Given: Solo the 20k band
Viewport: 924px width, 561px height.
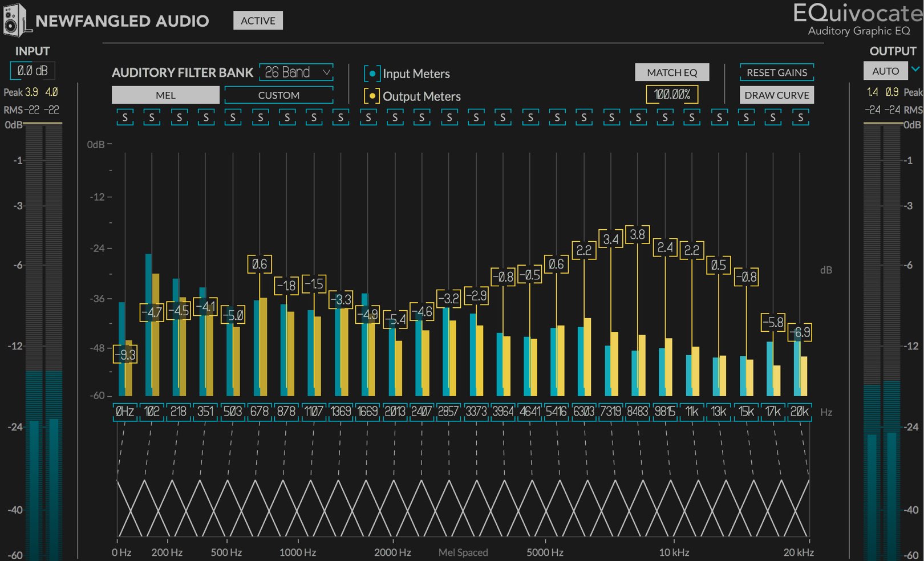Looking at the screenshot, I should [x=800, y=117].
